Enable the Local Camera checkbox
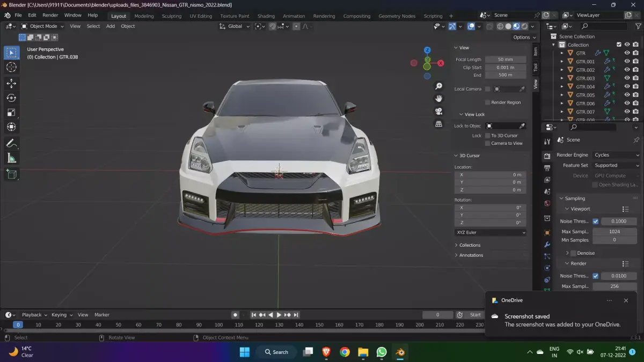Viewport: 644px width, 362px height. click(487, 89)
